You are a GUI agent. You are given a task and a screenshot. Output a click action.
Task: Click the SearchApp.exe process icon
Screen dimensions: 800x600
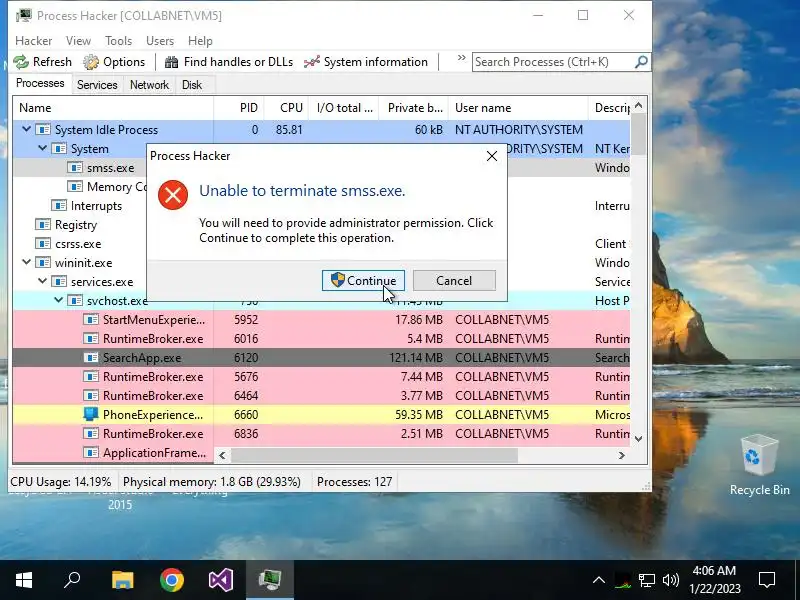tap(91, 358)
